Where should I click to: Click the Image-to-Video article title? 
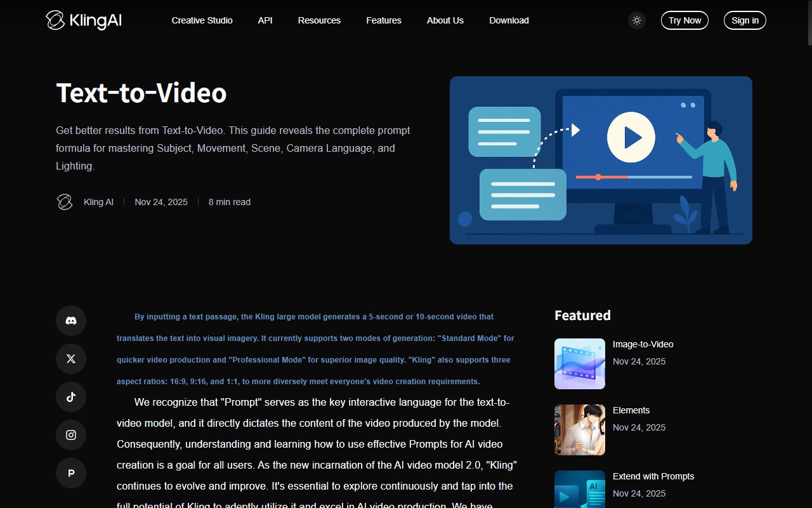pyautogui.click(x=643, y=344)
